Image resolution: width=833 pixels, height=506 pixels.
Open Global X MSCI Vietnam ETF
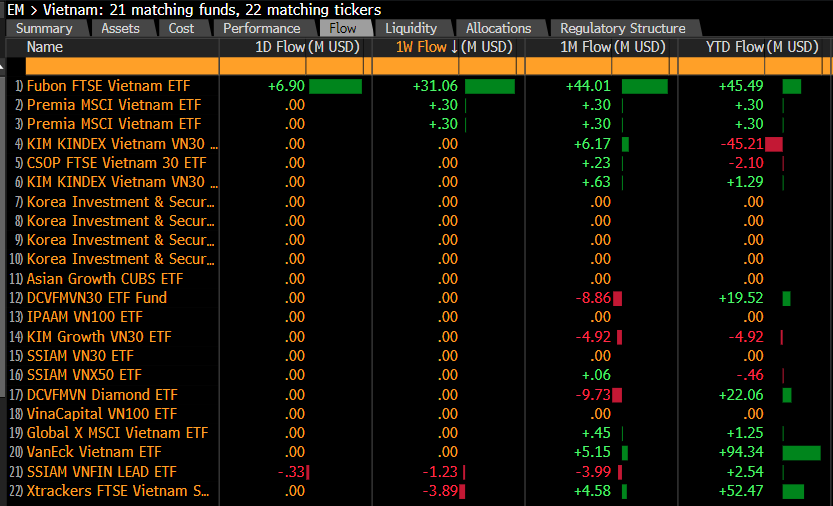(117, 433)
